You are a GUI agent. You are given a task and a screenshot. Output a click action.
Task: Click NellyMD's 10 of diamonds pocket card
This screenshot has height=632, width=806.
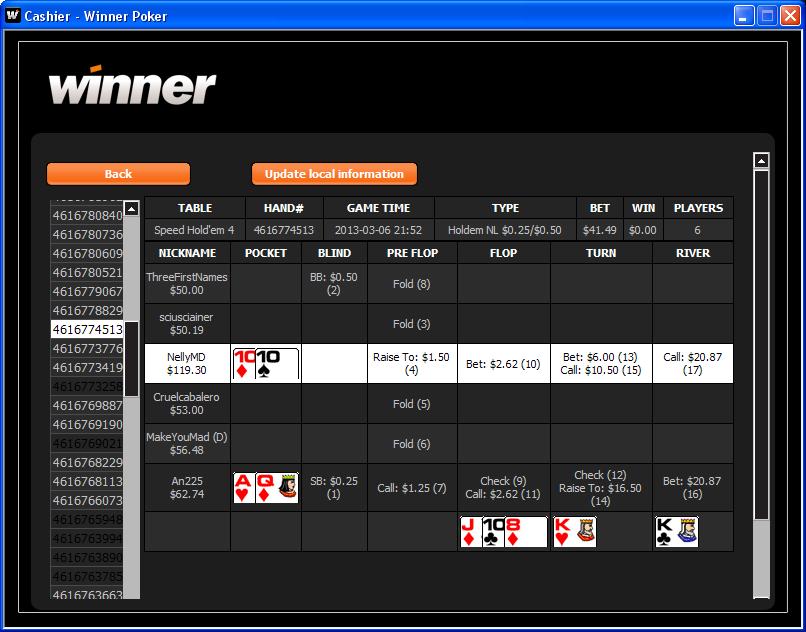coord(244,365)
